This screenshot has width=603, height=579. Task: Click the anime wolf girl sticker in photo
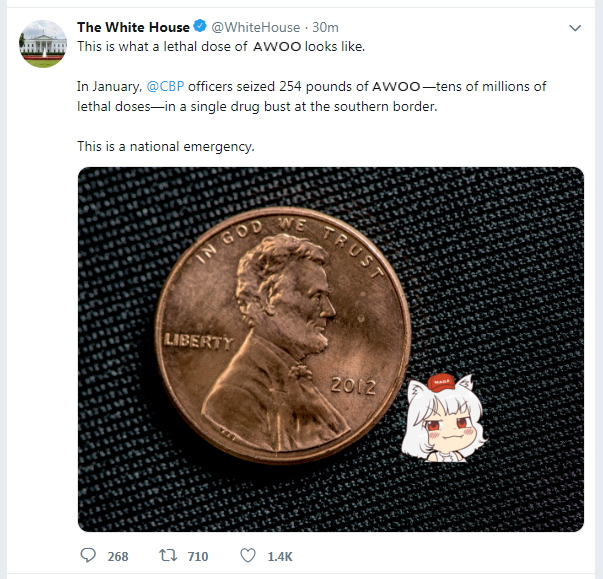point(444,418)
